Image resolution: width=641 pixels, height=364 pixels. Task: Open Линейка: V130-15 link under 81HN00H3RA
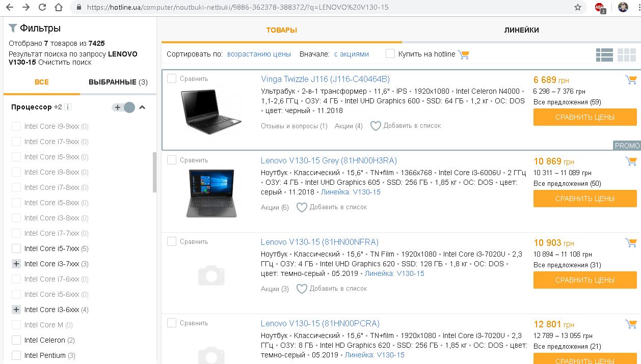(351, 192)
